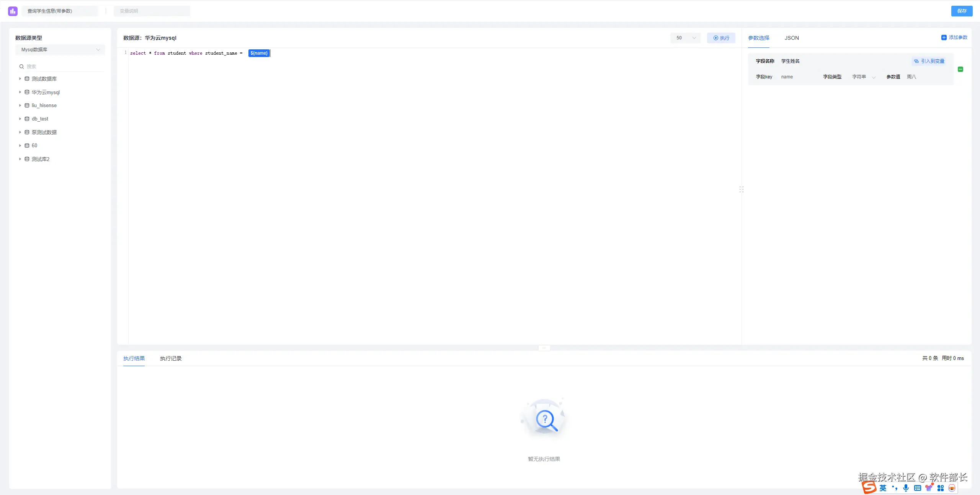Viewport: 980px width, 495px height.
Task: Click the 执行 execute button
Action: [x=721, y=38]
